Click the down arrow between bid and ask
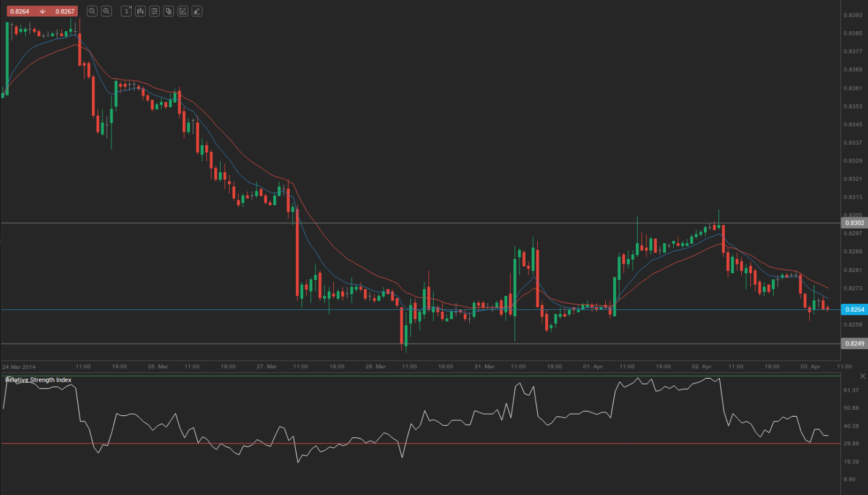This screenshot has height=495, width=868. coord(43,11)
